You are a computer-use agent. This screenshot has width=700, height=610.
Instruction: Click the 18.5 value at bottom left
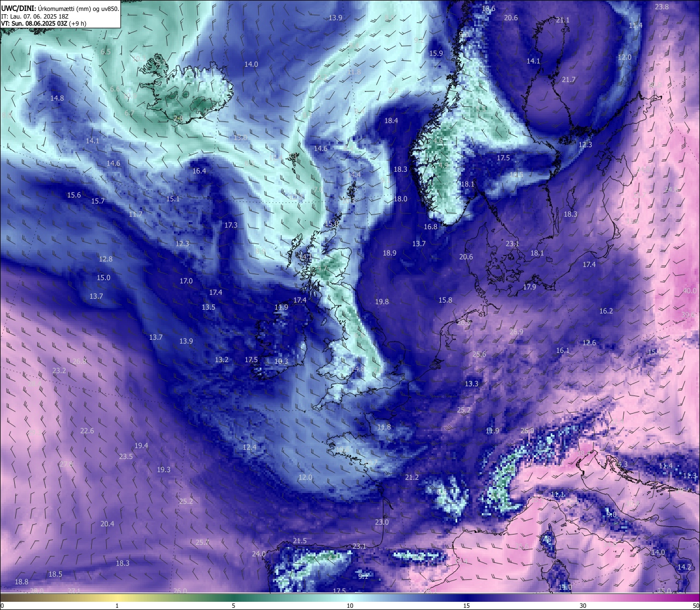tap(55, 574)
